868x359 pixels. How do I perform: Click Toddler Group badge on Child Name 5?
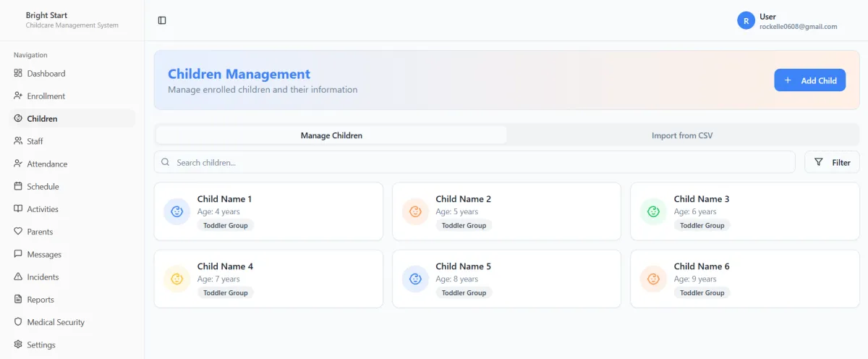(x=464, y=293)
